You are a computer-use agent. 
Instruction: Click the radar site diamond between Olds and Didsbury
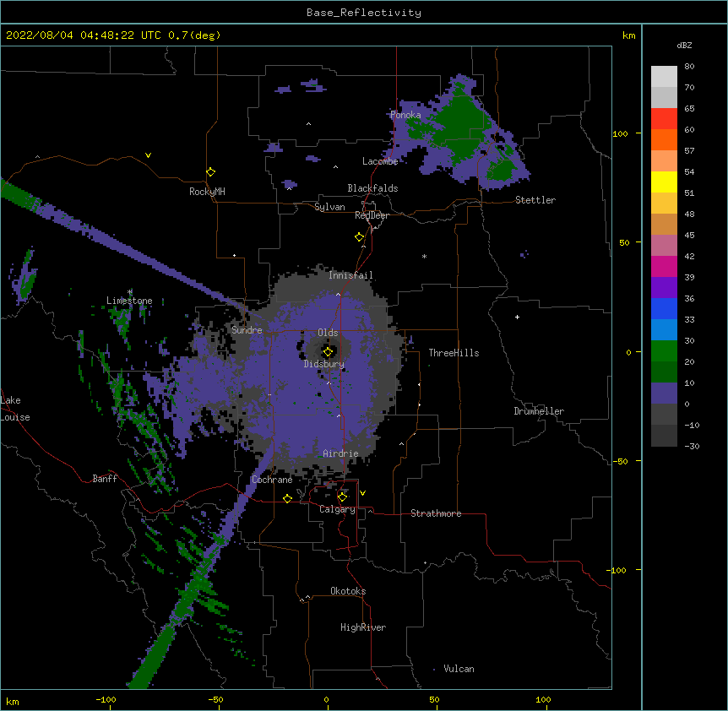[329, 352]
